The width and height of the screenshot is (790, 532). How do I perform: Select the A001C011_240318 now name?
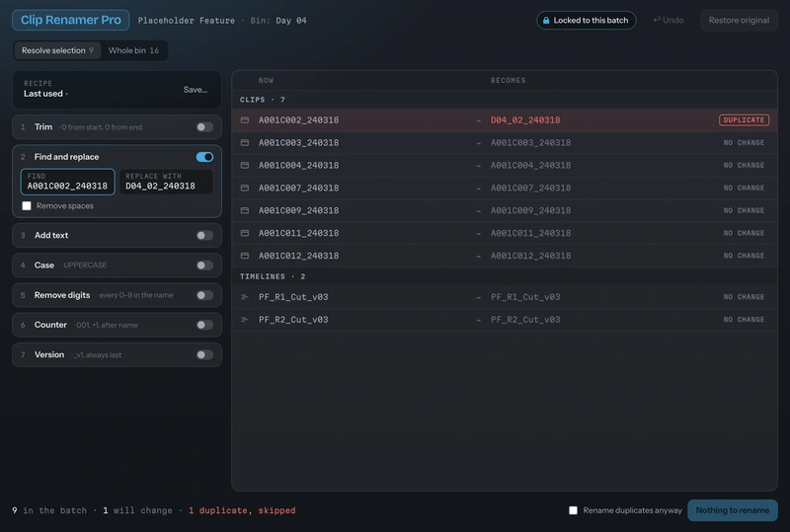[299, 233]
